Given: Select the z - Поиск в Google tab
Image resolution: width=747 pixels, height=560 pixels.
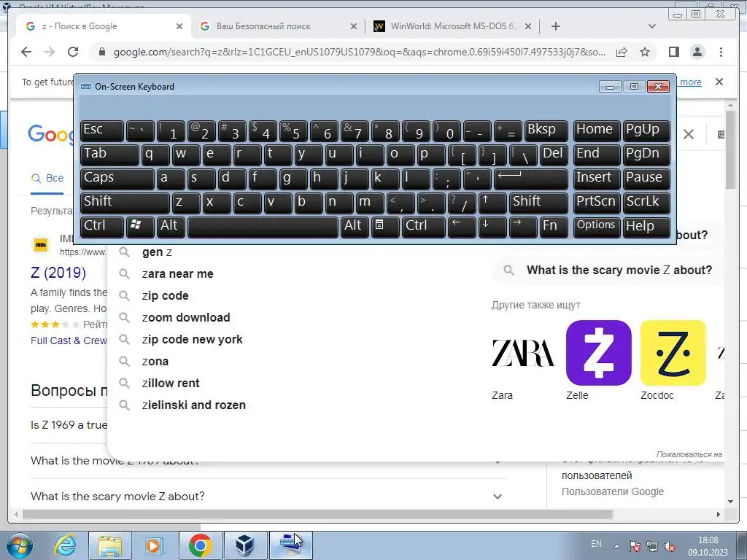Looking at the screenshot, I should coord(104,26).
